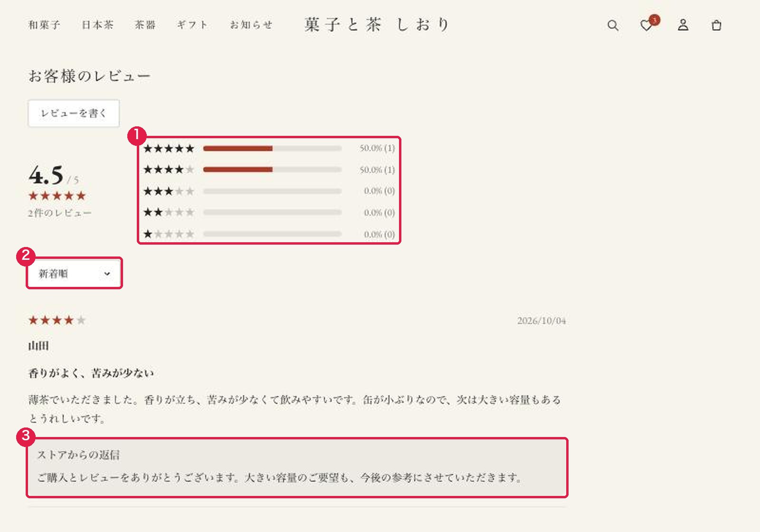The image size is (760, 532).
Task: Click review date 2026/10/04
Action: click(541, 321)
